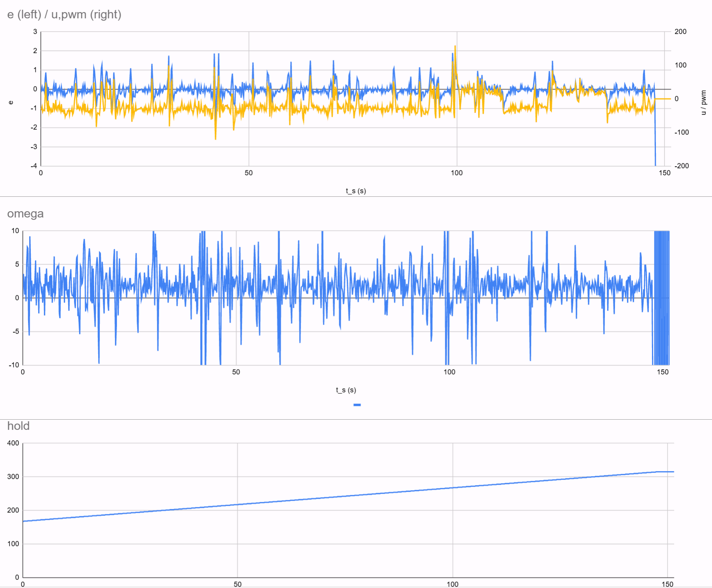Click the "t_s (s)" axis label under omega chart
Image resolution: width=712 pixels, height=588 pixels.
346,390
